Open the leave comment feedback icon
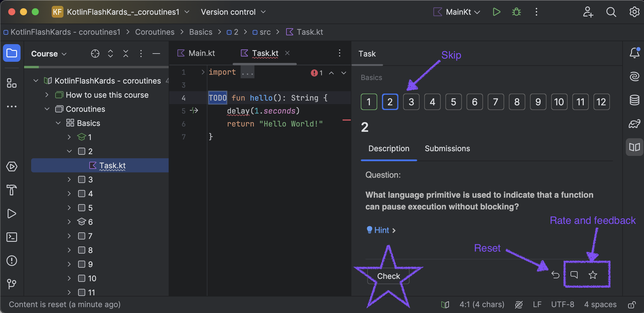The width and height of the screenshot is (644, 313). pos(574,275)
